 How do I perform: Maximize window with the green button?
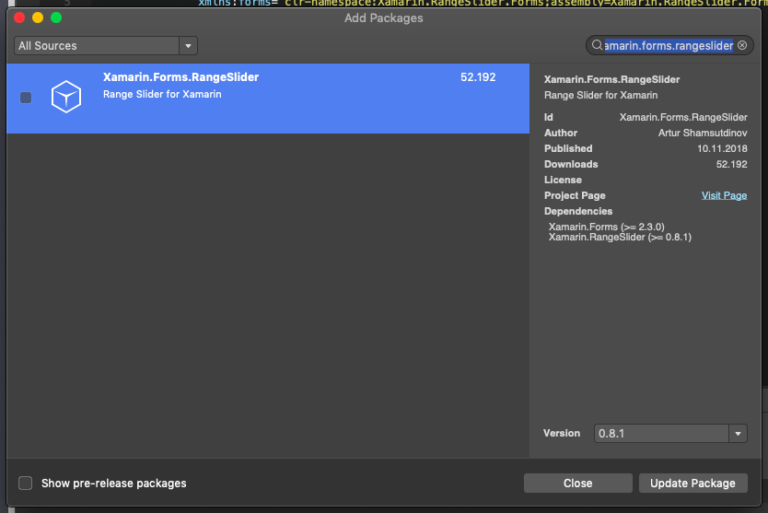coord(56,18)
